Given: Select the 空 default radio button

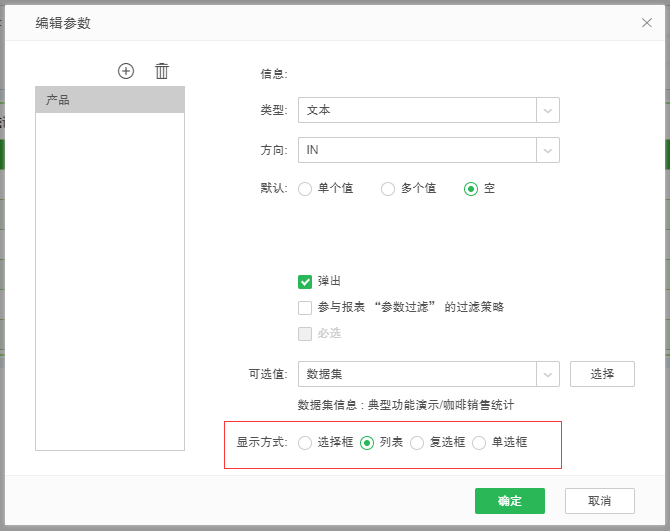Looking at the screenshot, I should click(x=471, y=188).
